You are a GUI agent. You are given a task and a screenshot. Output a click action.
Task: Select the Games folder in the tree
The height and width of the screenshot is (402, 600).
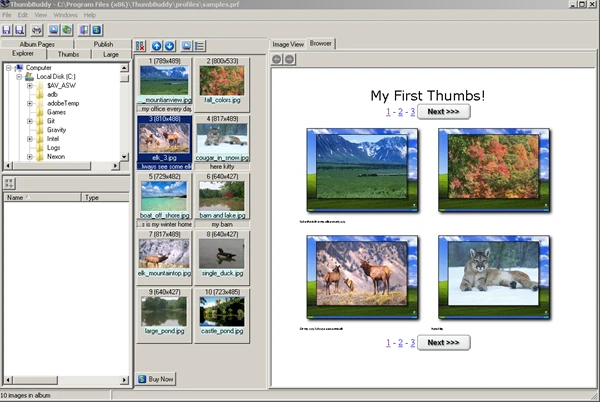click(x=56, y=112)
